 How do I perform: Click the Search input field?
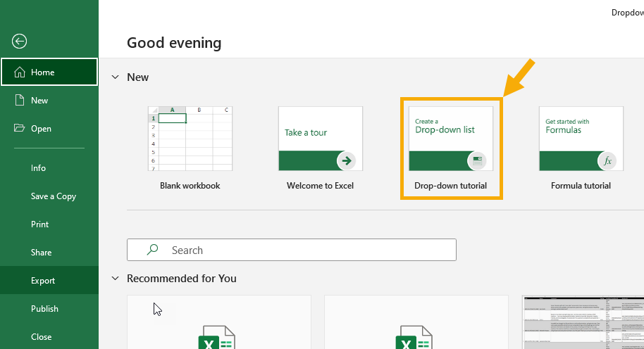(292, 250)
